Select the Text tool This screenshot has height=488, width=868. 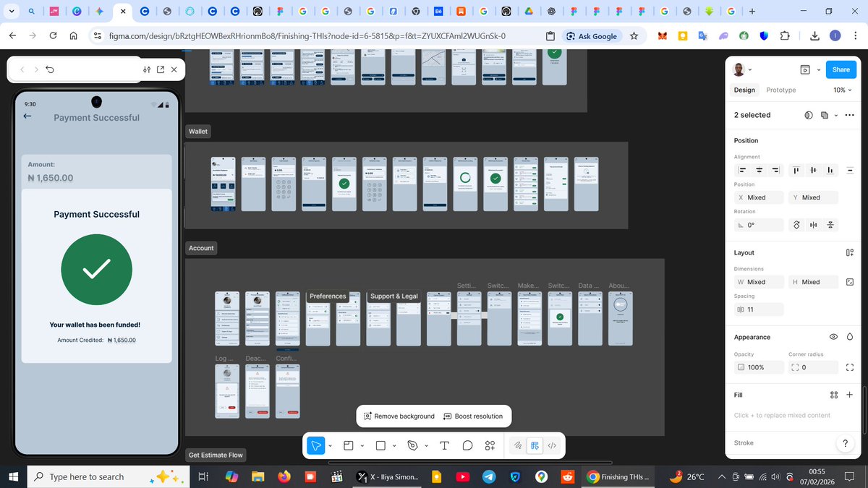pos(445,445)
